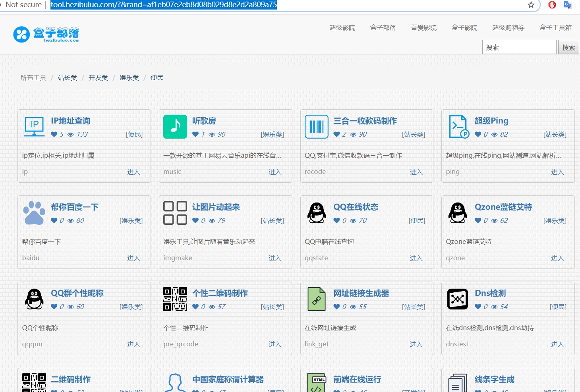Bookmark page with the star icon
The width and height of the screenshot is (580, 392).
(531, 5)
